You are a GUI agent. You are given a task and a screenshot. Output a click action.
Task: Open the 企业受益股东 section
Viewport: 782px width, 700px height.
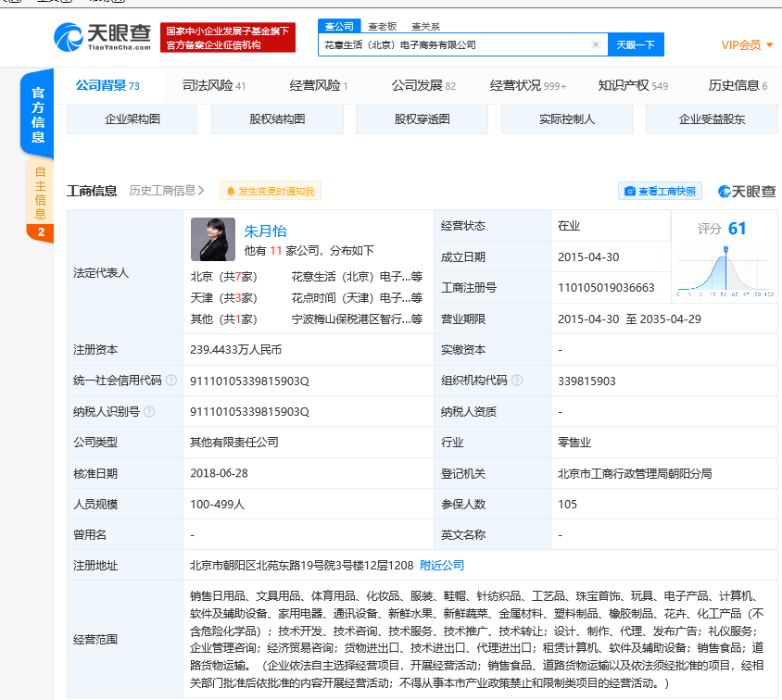coord(712,119)
